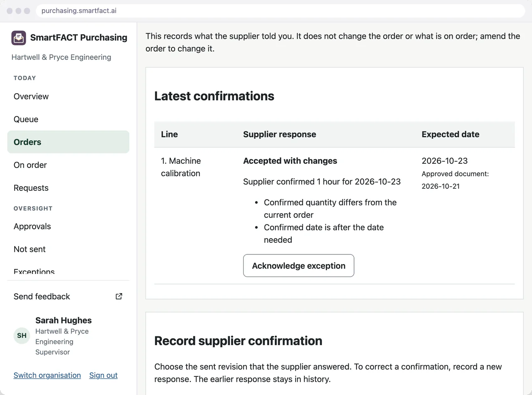Click Switch organisation link
This screenshot has width=532, height=395.
click(47, 375)
